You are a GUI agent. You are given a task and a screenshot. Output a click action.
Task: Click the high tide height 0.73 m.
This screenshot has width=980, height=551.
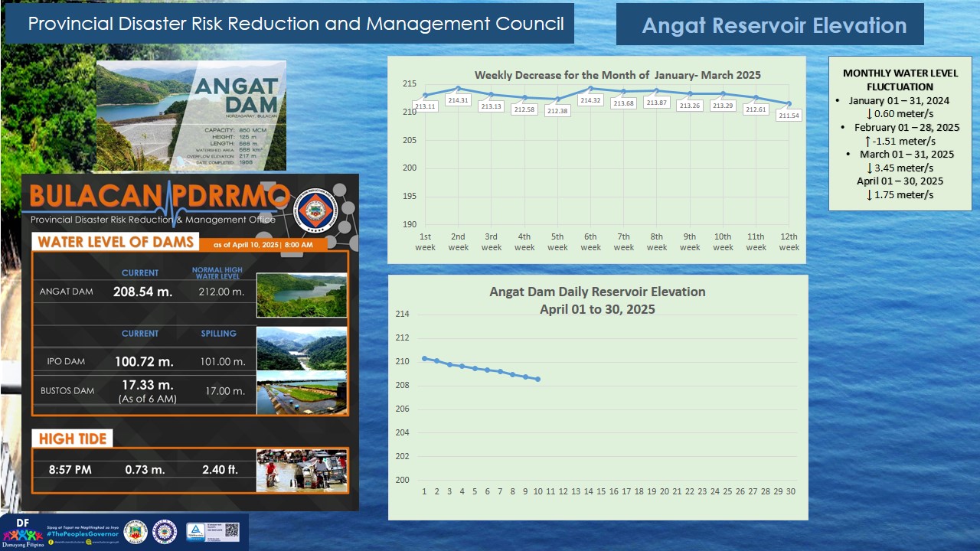[145, 469]
